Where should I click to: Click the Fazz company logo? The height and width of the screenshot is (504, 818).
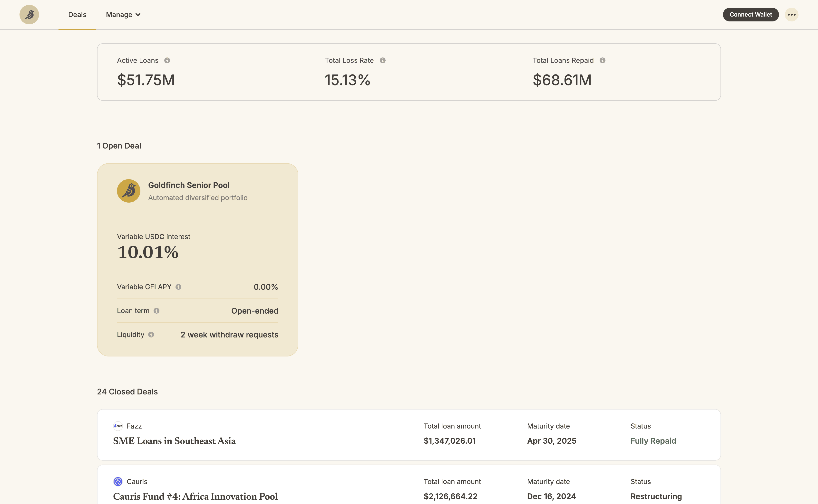pyautogui.click(x=118, y=426)
